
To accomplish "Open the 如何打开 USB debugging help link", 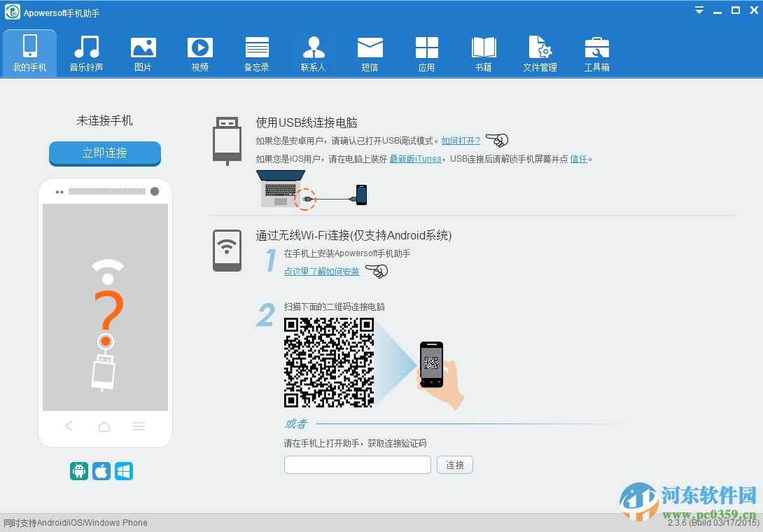I will pos(460,141).
